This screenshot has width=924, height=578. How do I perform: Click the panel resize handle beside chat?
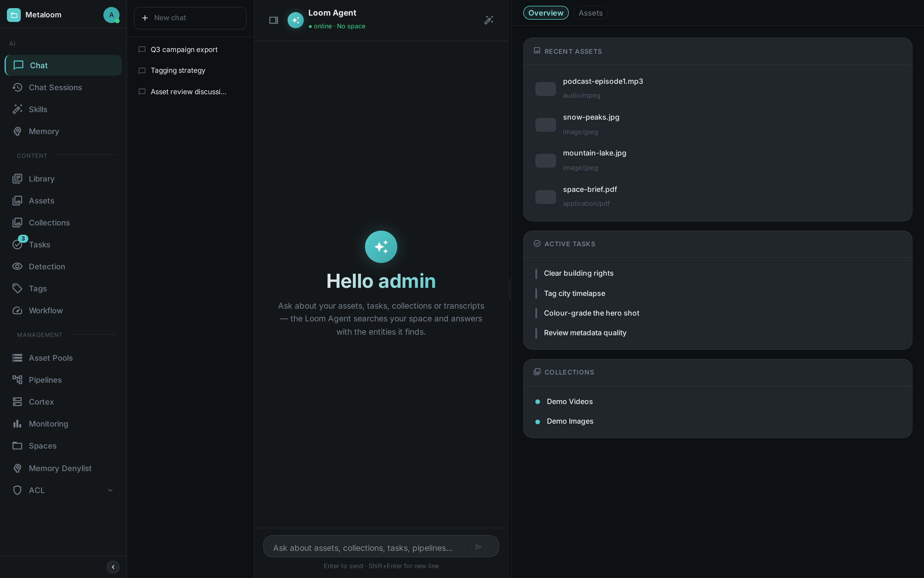pyautogui.click(x=510, y=289)
